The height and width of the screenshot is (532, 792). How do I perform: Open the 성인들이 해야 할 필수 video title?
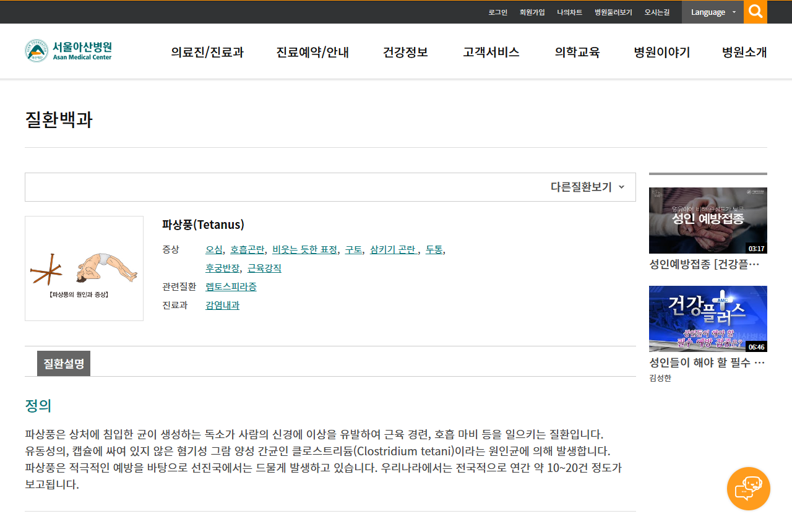click(707, 363)
